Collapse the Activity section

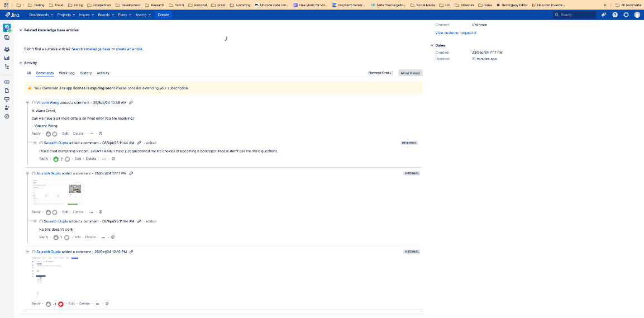point(21,63)
